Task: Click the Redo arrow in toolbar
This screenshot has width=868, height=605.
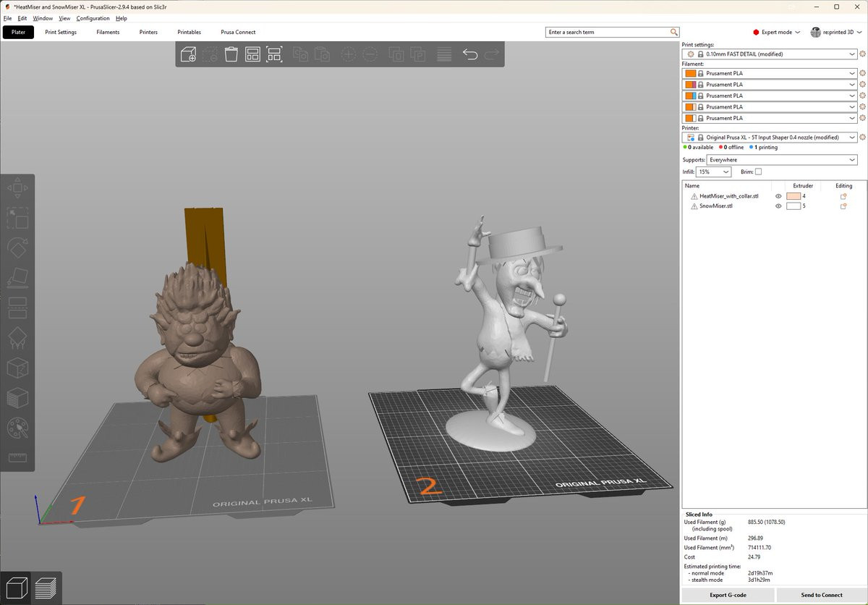Action: click(492, 54)
